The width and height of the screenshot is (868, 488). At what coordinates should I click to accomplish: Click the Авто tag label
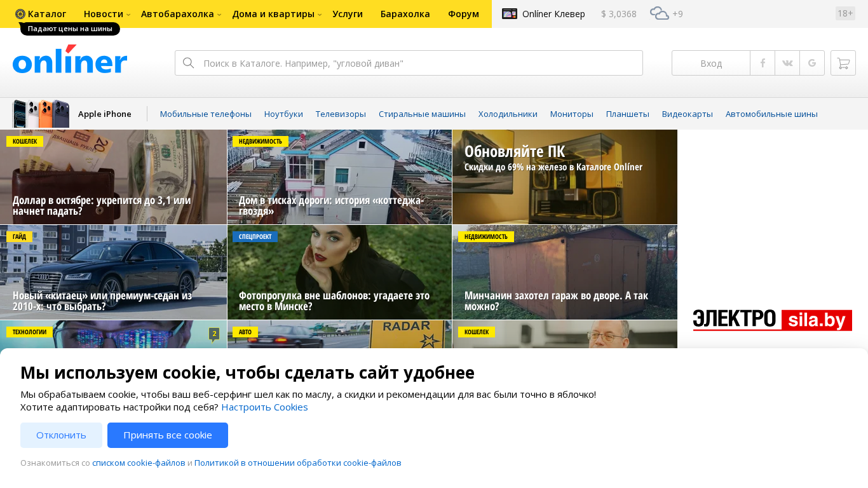245,332
